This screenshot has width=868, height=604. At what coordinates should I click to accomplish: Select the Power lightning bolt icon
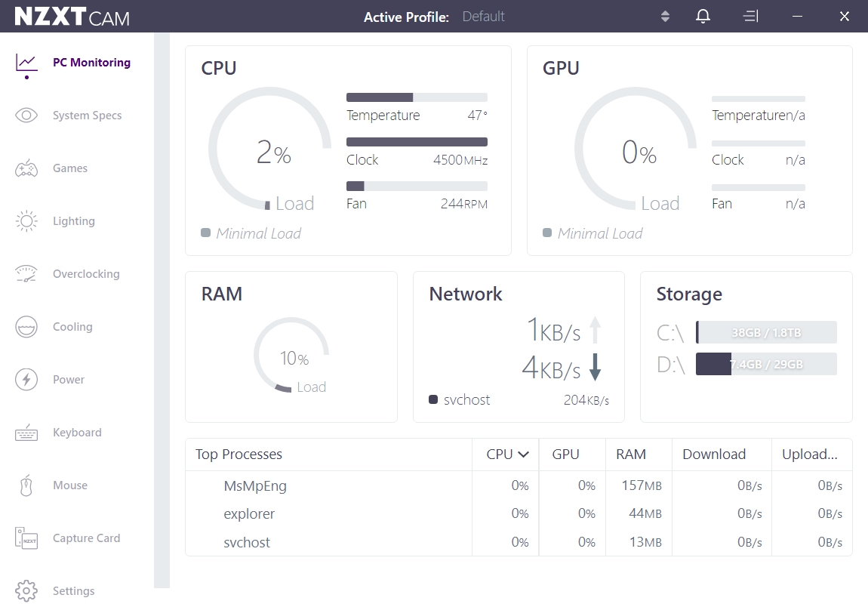click(x=26, y=380)
